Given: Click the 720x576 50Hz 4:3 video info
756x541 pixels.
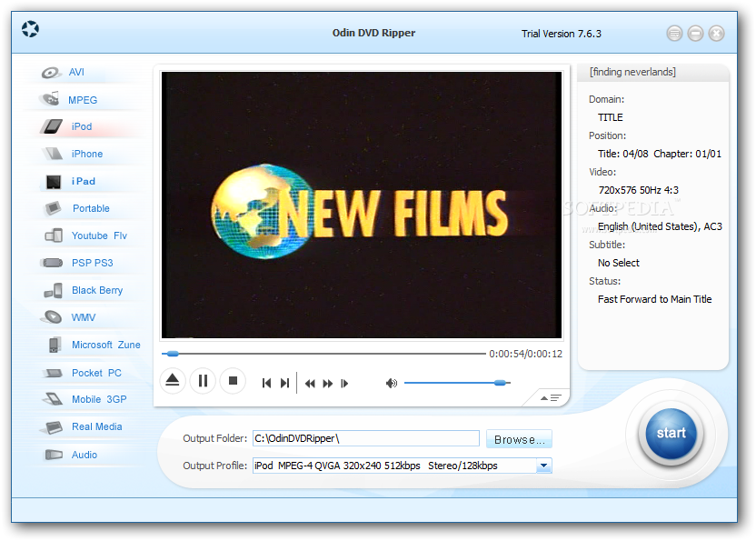Looking at the screenshot, I should pyautogui.click(x=639, y=190).
